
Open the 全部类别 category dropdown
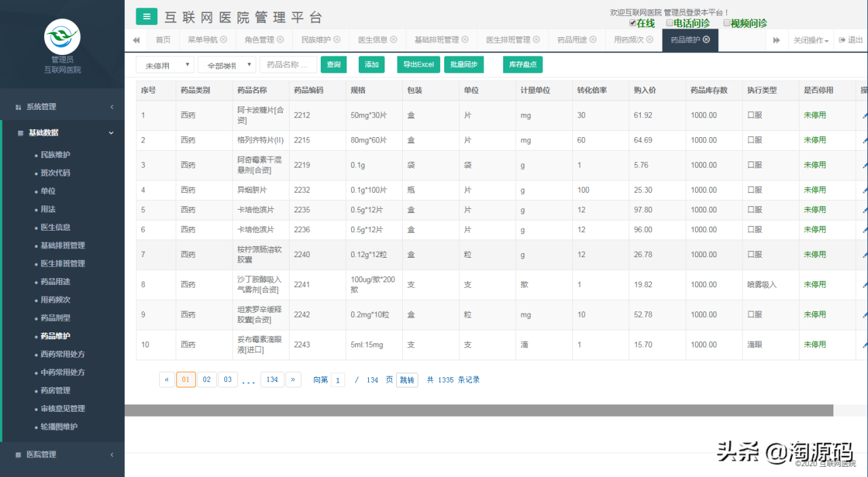tap(226, 65)
